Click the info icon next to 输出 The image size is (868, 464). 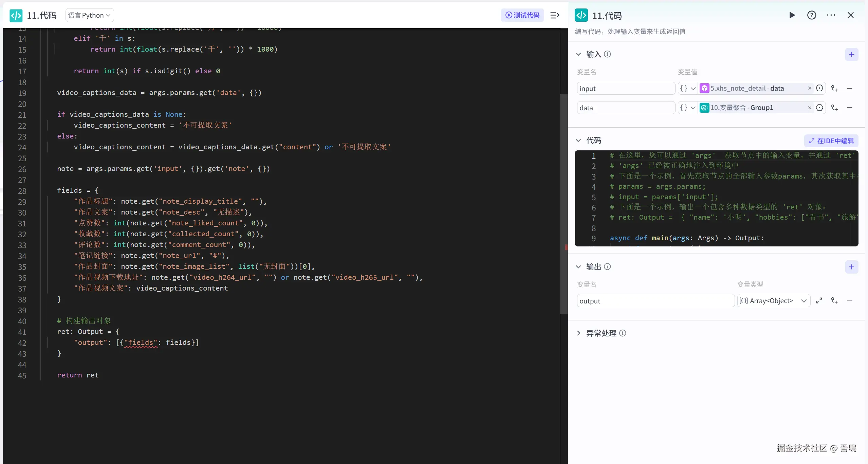coord(608,266)
